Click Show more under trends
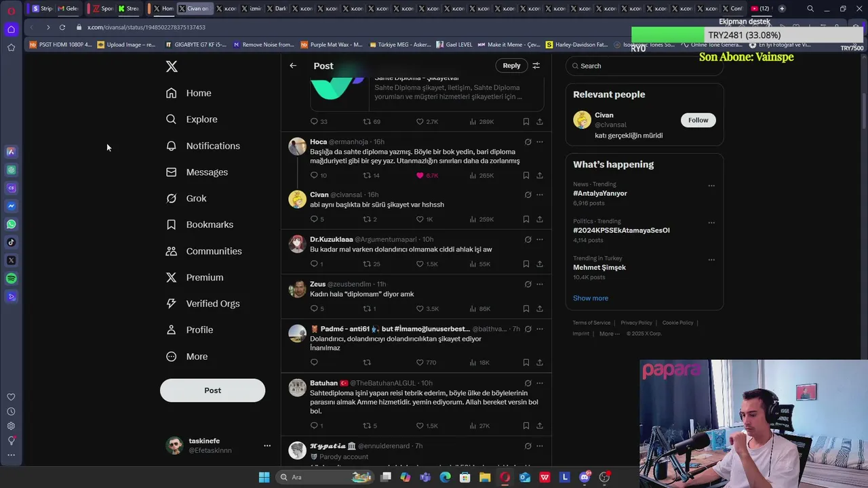 click(x=591, y=298)
